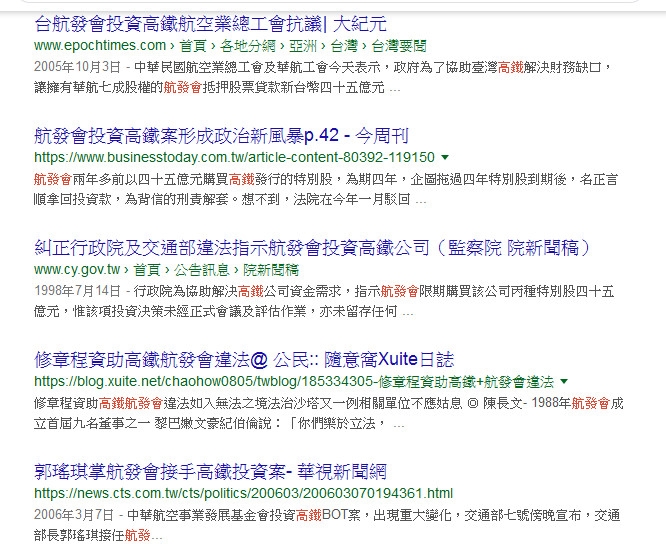Click 亞洲 in the epochtimes breadcrumb
Image resolution: width=666 pixels, height=554 pixels.
pos(303,46)
